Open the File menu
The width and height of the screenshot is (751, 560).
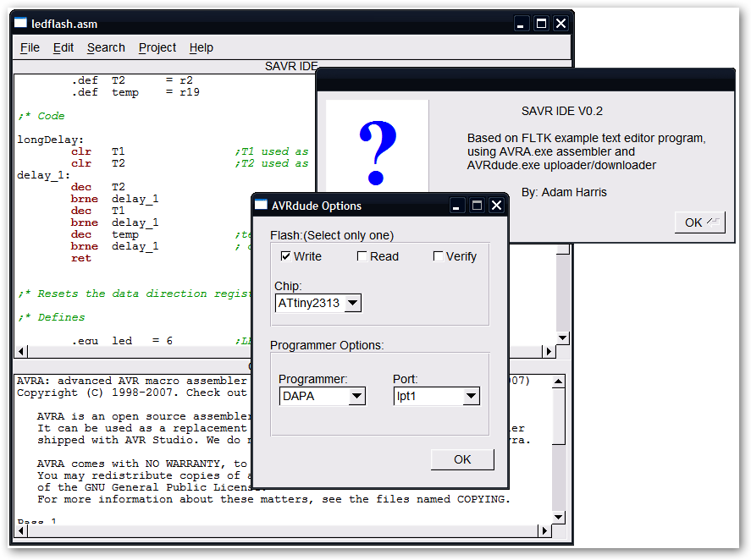(x=30, y=48)
